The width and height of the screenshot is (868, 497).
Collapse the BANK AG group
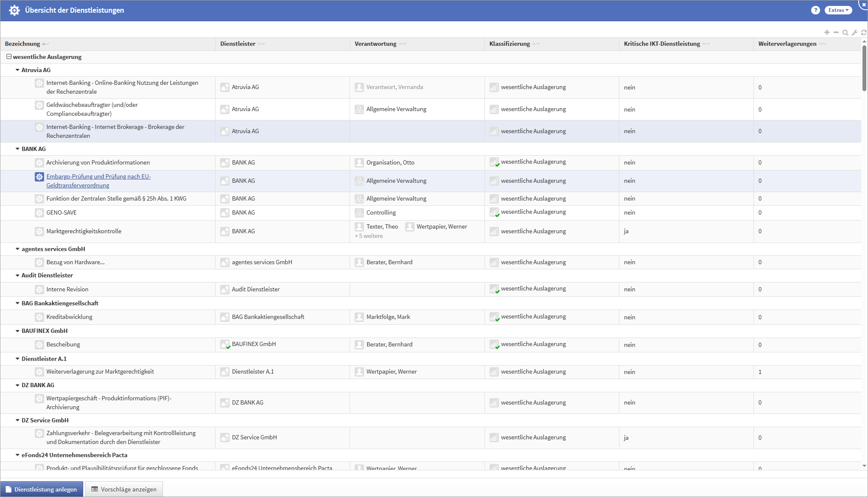[x=17, y=149]
